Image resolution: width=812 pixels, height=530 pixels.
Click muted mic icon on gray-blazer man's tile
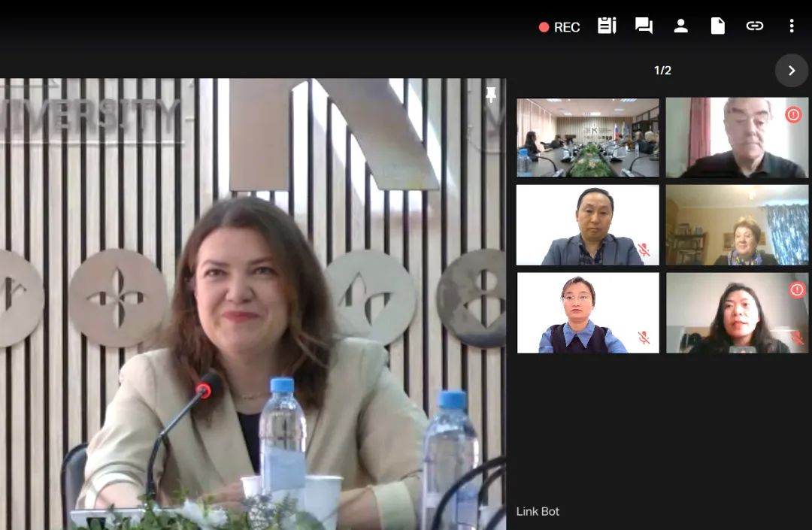click(x=644, y=250)
